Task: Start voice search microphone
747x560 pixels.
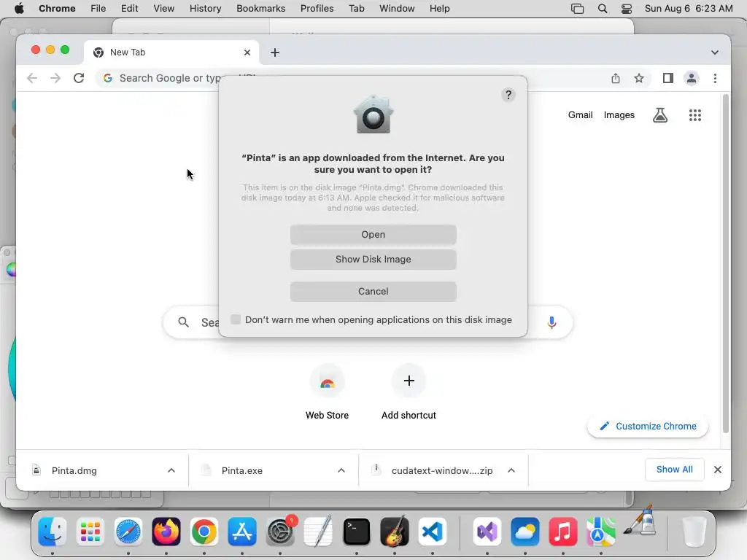Action: click(551, 322)
